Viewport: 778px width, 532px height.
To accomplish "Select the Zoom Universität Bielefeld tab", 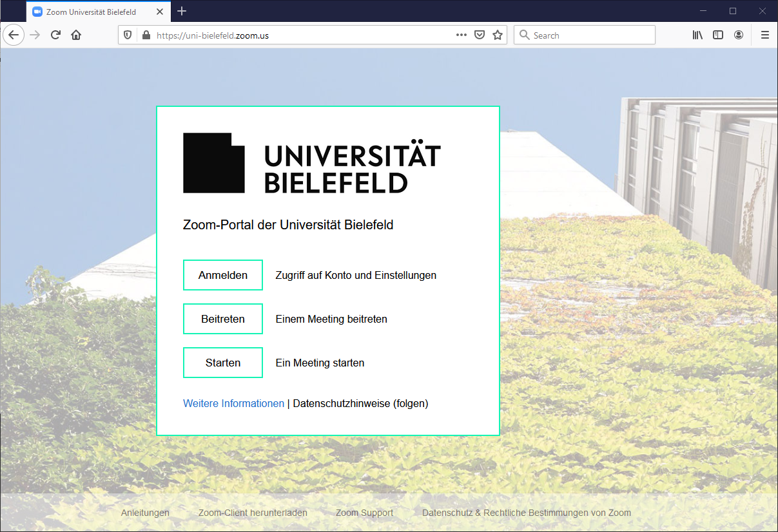I will (x=99, y=12).
